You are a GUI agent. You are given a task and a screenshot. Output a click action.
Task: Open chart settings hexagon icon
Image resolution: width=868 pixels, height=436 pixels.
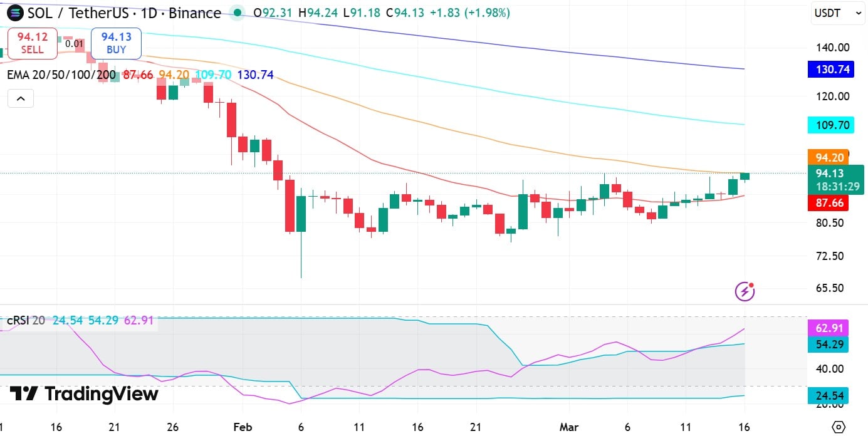838,427
